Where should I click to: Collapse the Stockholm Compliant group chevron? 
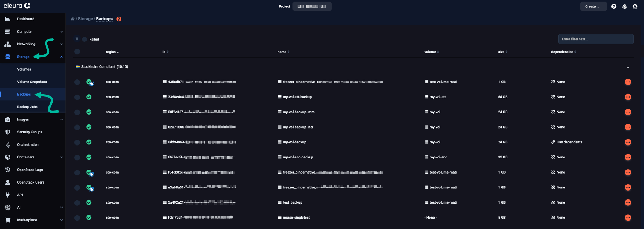click(x=628, y=68)
